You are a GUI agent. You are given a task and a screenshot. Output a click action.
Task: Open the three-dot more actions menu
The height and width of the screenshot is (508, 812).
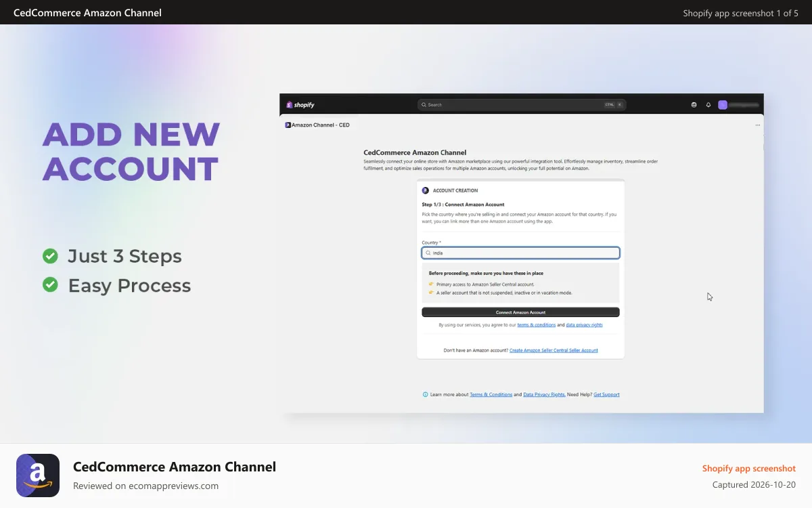click(x=758, y=125)
